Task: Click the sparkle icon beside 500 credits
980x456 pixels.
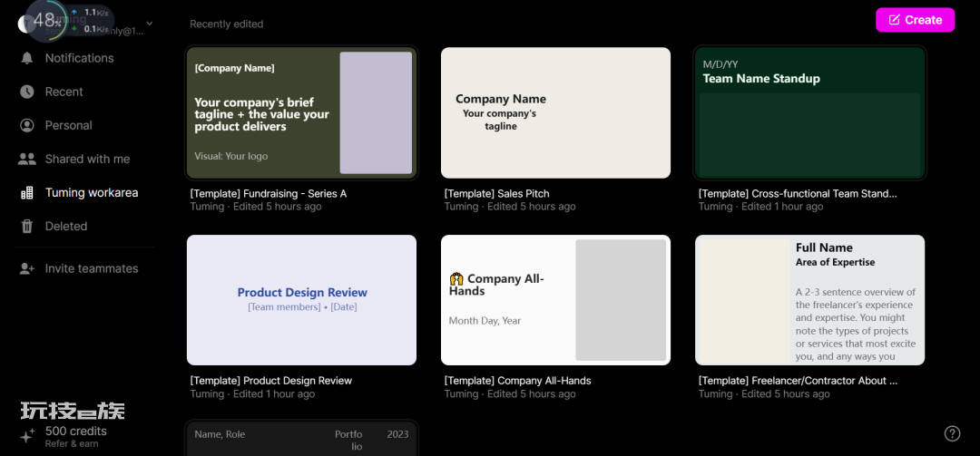Action: pos(27,437)
